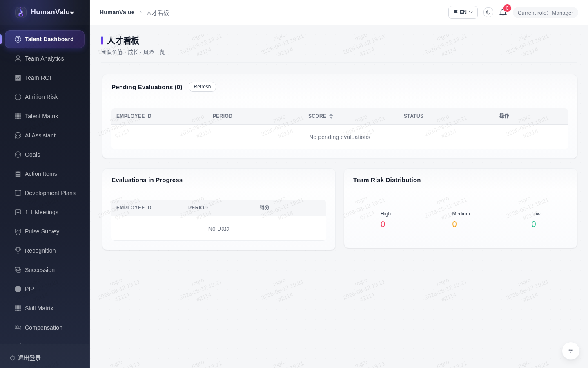The image size is (588, 368).
Task: Click the PIP exclamation icon
Action: pos(18,289)
